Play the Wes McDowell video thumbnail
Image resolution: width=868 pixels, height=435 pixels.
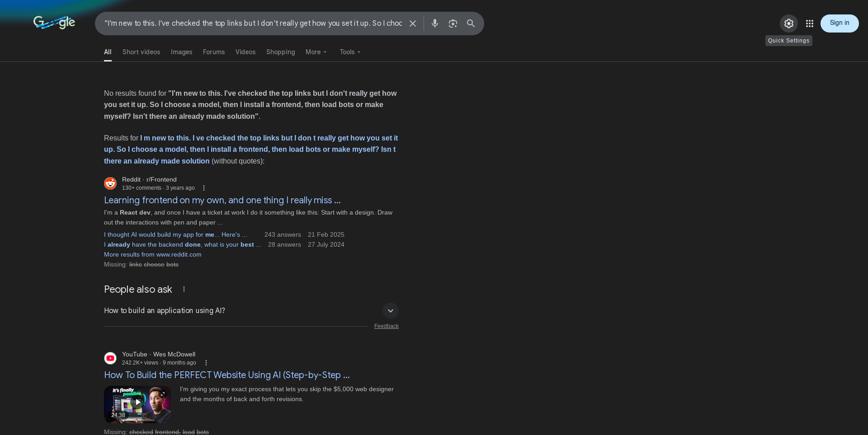tap(137, 404)
